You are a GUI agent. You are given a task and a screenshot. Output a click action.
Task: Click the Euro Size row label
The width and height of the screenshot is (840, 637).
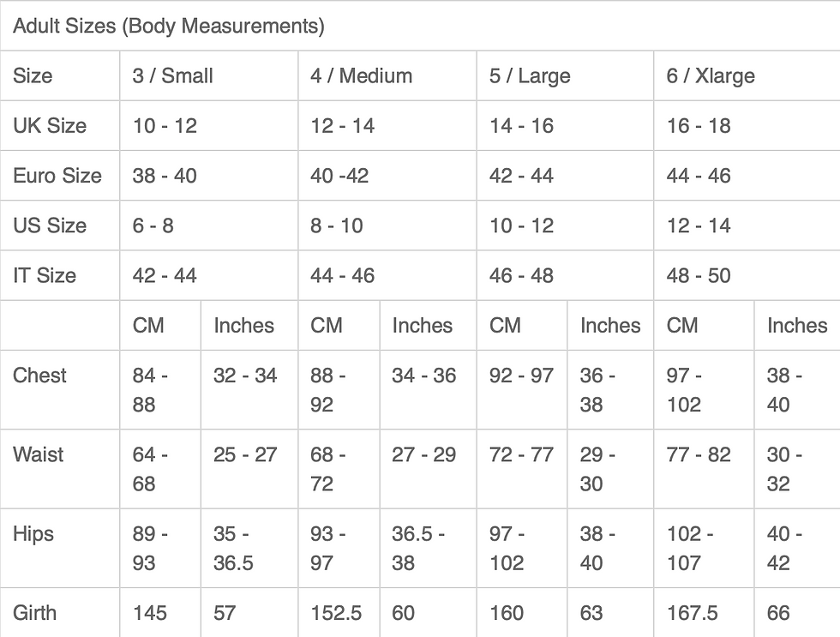(57, 175)
